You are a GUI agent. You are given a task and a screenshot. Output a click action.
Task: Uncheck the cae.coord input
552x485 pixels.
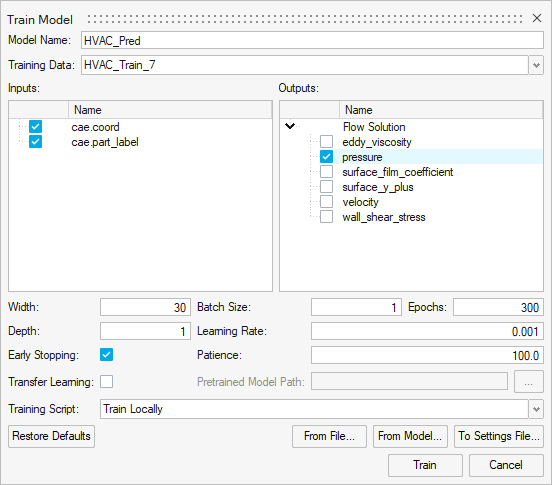pyautogui.click(x=36, y=127)
